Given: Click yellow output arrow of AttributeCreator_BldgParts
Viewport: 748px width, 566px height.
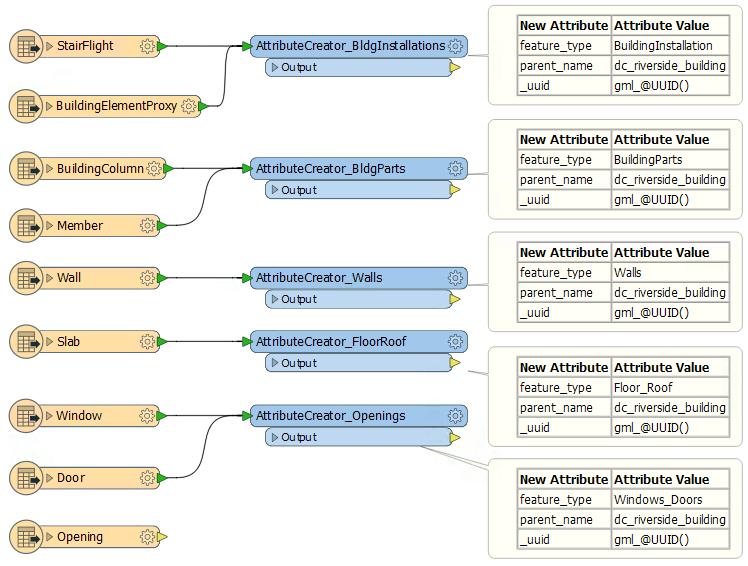Looking at the screenshot, I should pyautogui.click(x=455, y=190).
